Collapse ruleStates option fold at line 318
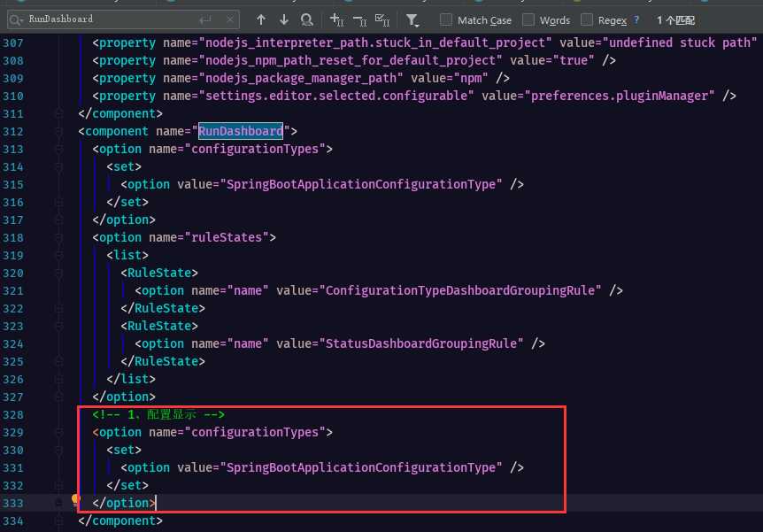The height and width of the screenshot is (532, 763). coord(59,237)
